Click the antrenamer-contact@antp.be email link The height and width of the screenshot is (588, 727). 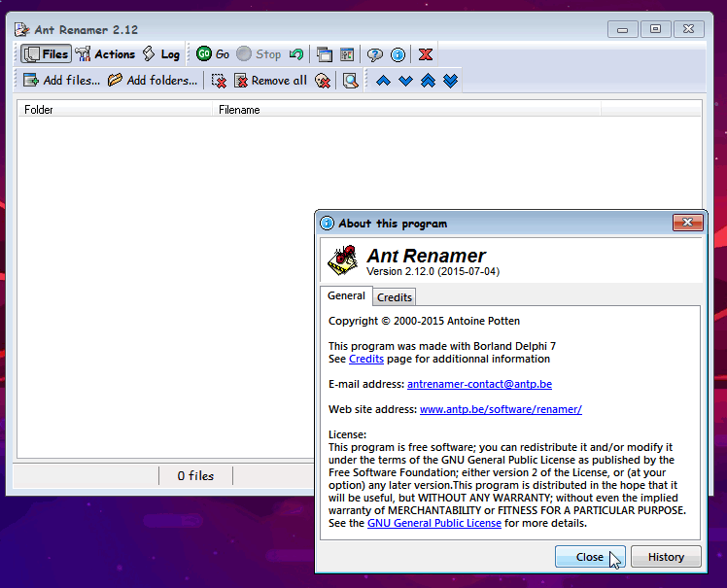click(x=479, y=384)
